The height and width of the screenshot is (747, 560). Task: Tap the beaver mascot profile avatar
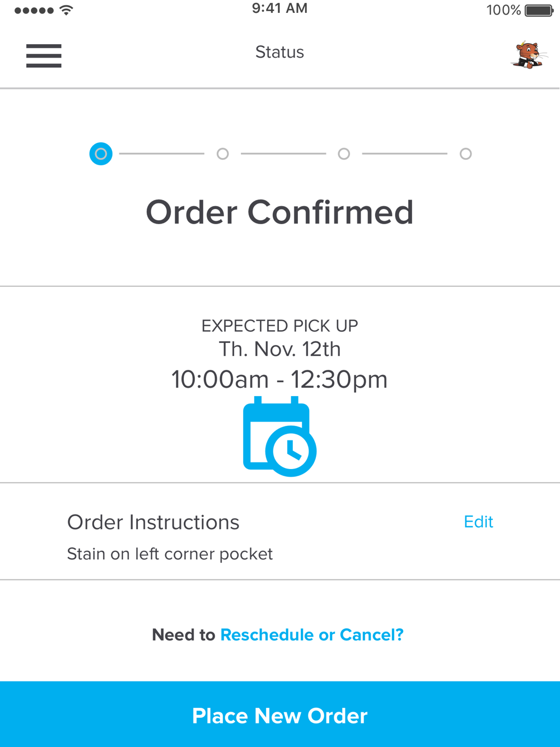tap(529, 55)
